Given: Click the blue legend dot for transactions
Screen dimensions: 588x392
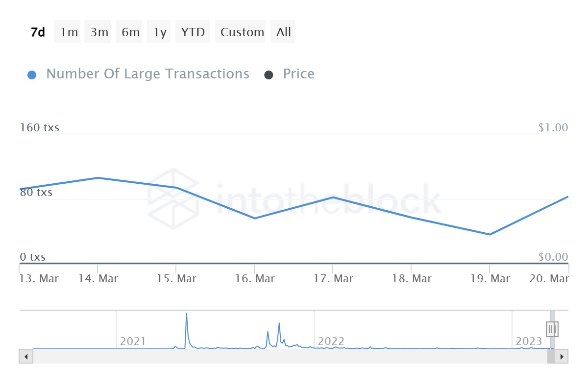Looking at the screenshot, I should 32,75.
